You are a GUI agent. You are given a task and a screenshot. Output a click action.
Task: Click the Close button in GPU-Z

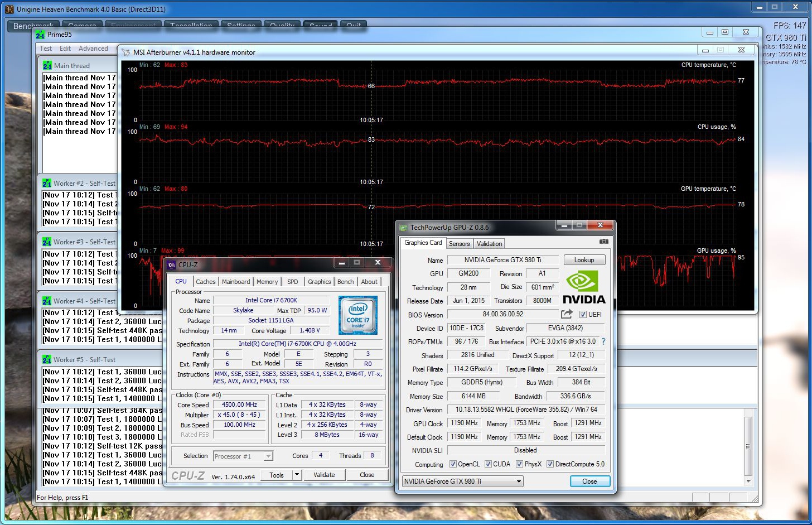(x=589, y=481)
